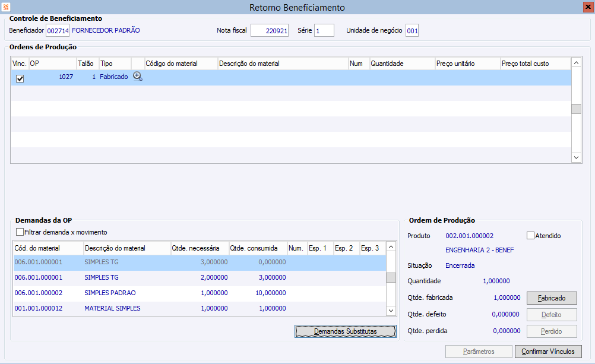Click the application icon in title bar
Viewport: 595px width, 364px height.
[7, 7]
